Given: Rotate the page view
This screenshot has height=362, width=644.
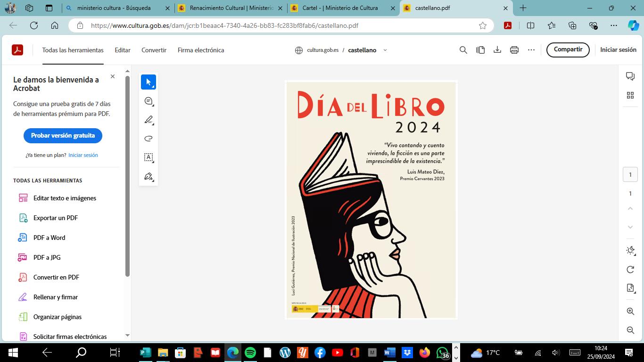Looking at the screenshot, I should [630, 269].
